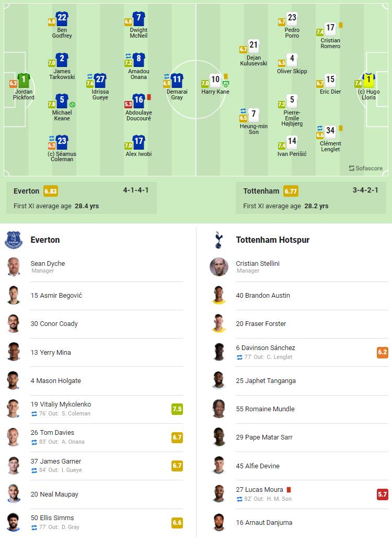Image resolution: width=392 pixels, height=540 pixels.
Task: Open manager Sean Dyche's profile photo
Action: click(14, 267)
